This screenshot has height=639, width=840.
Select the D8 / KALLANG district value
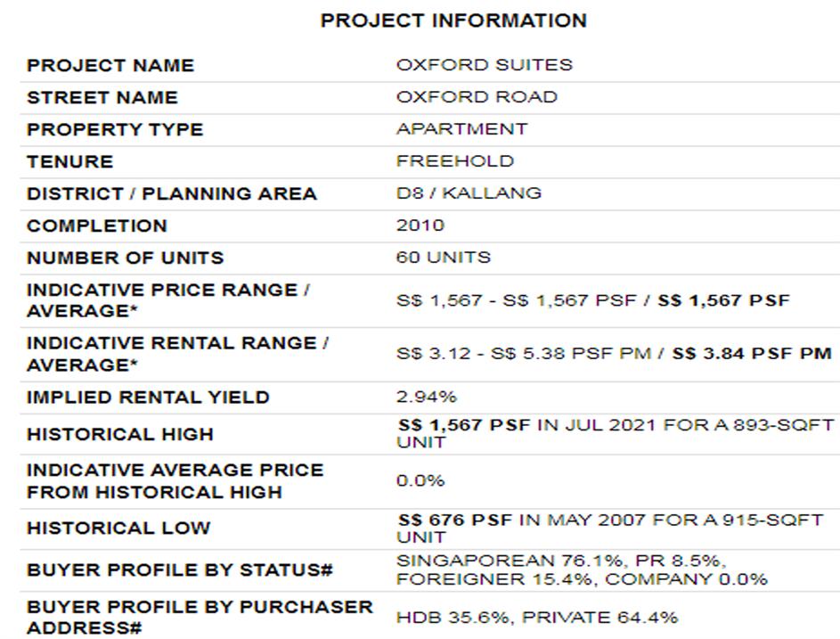click(x=469, y=193)
